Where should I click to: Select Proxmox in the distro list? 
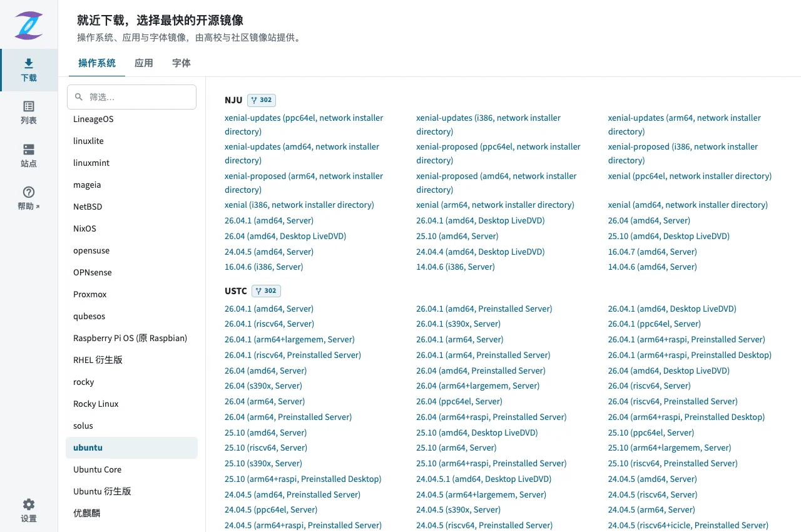[131, 294]
